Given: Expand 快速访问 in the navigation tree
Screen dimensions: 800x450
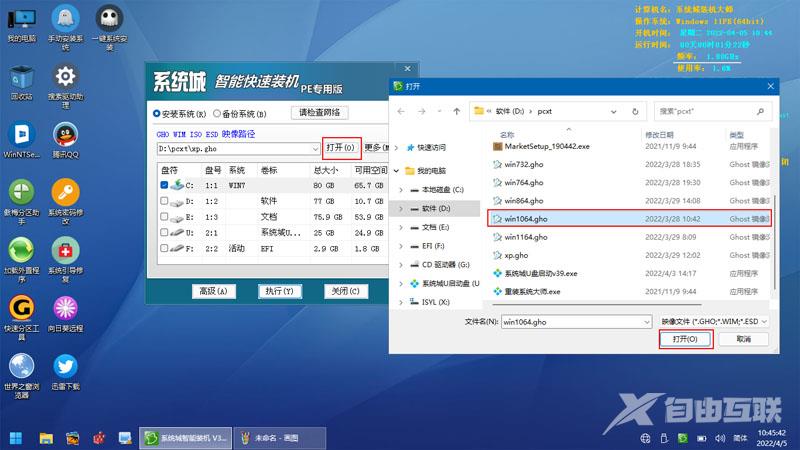Looking at the screenshot, I should pos(397,147).
